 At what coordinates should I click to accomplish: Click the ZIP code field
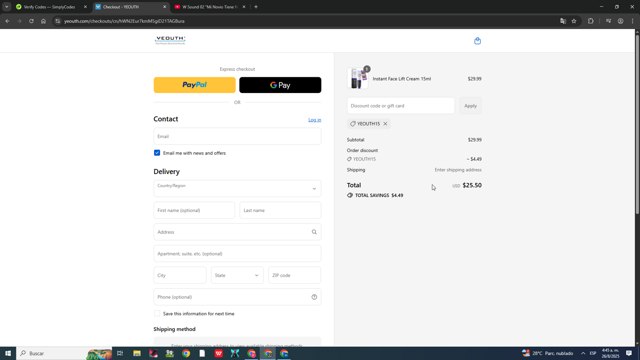coord(295,275)
